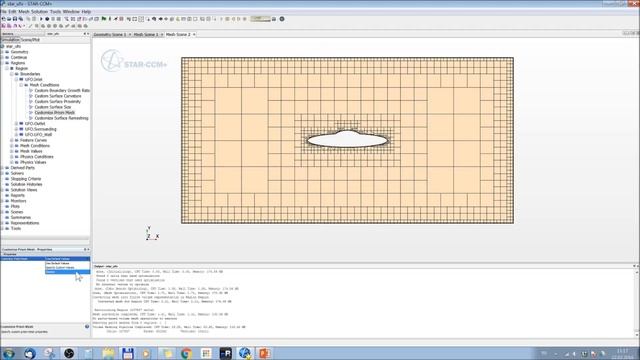
Task: Close the Geometry Scene 1 tab
Action: point(130,34)
